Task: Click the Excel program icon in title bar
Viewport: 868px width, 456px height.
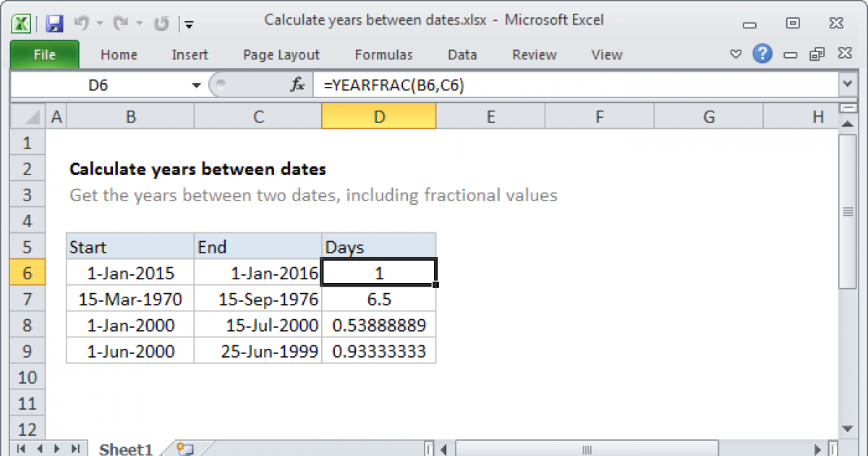Action: pos(22,22)
